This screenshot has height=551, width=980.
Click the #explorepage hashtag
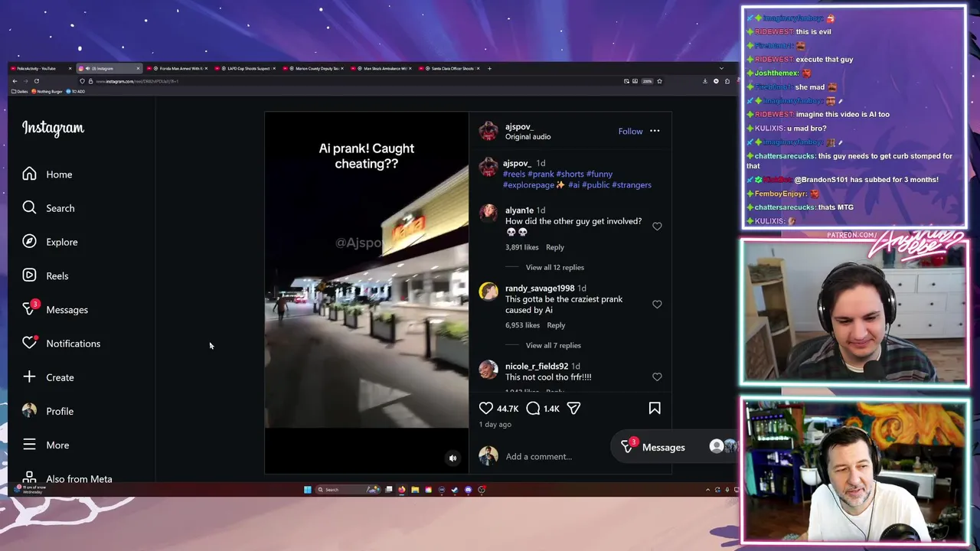[528, 184]
